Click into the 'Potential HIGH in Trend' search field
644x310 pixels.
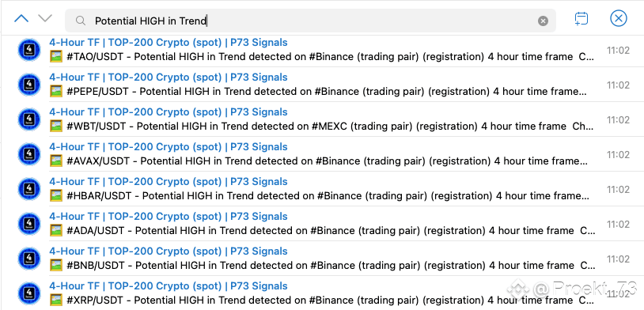pos(310,21)
